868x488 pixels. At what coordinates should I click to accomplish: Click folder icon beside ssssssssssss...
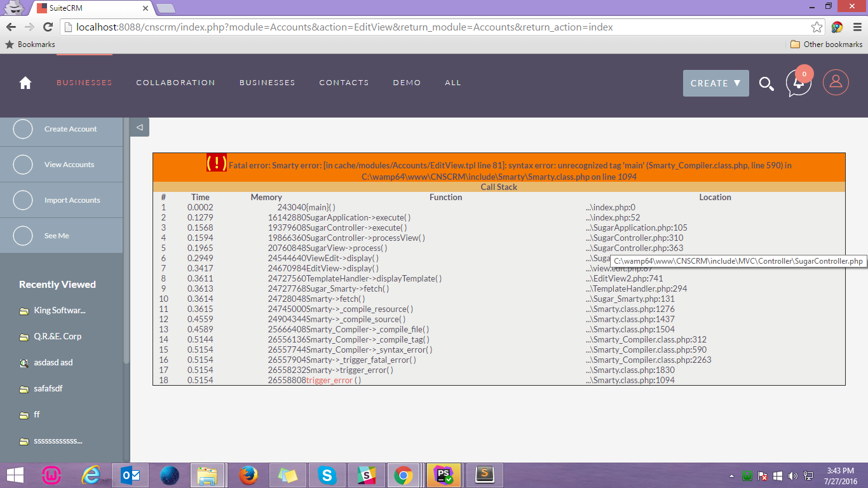pyautogui.click(x=24, y=442)
